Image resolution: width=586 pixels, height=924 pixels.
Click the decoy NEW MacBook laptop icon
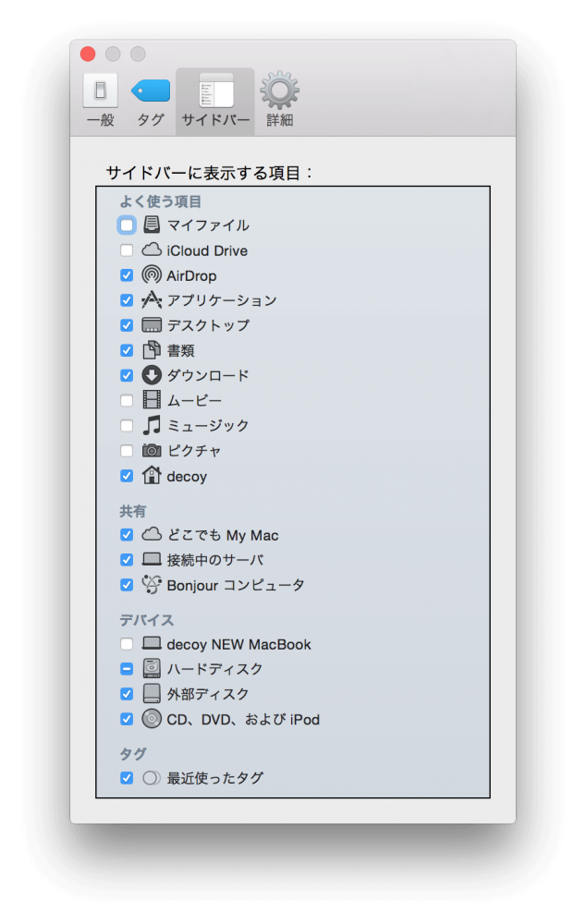click(x=152, y=643)
